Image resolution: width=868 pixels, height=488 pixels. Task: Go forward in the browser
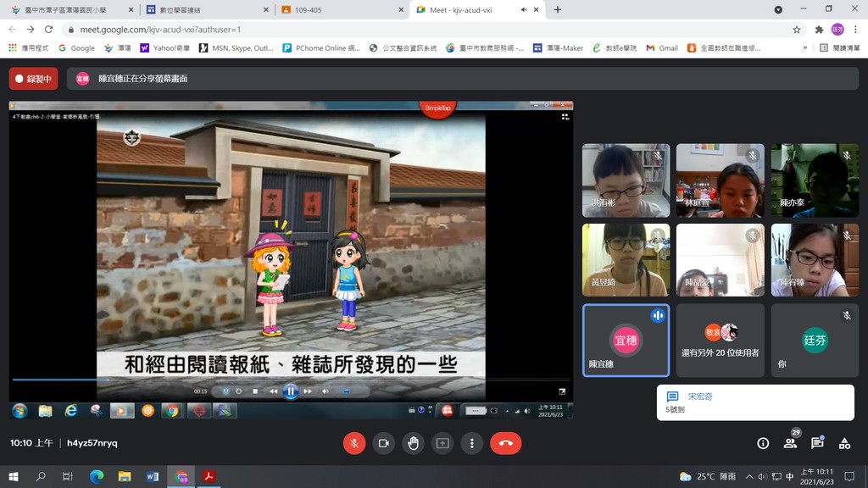(x=31, y=30)
